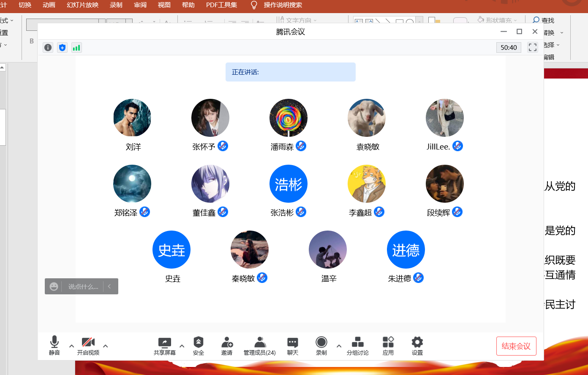588x375 pixels.
Task: Expand the share screen options arrow
Action: [182, 346]
